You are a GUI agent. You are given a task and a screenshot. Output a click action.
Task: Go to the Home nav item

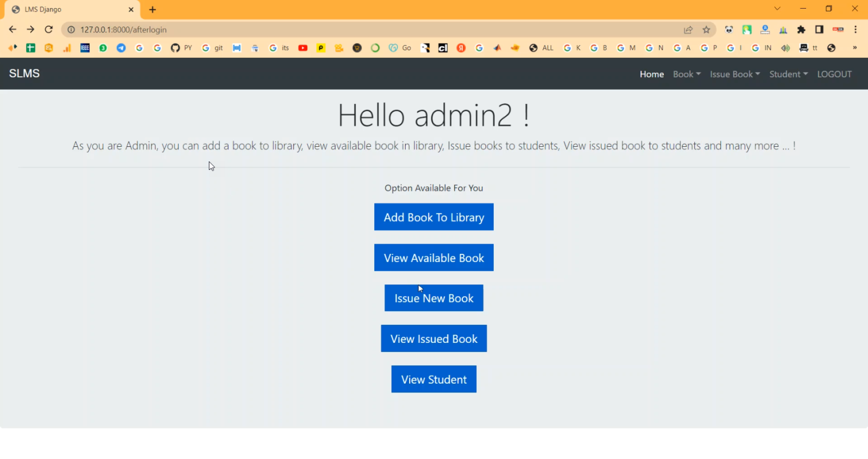coord(652,74)
